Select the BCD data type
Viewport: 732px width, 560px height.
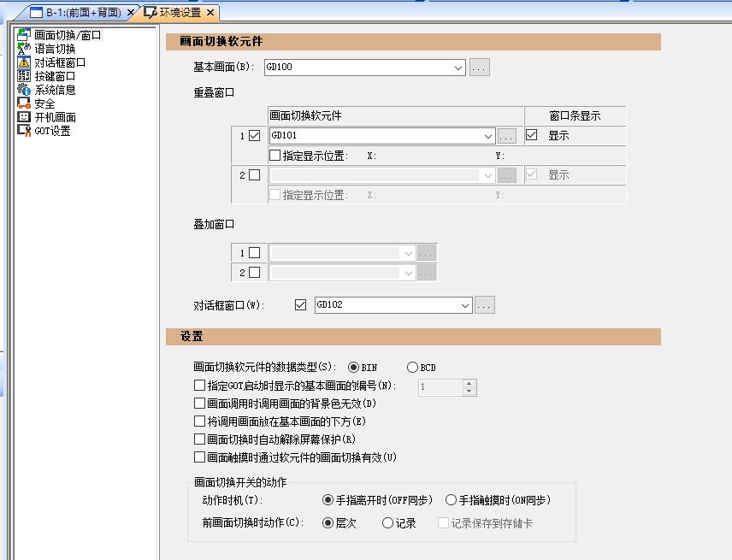click(413, 368)
